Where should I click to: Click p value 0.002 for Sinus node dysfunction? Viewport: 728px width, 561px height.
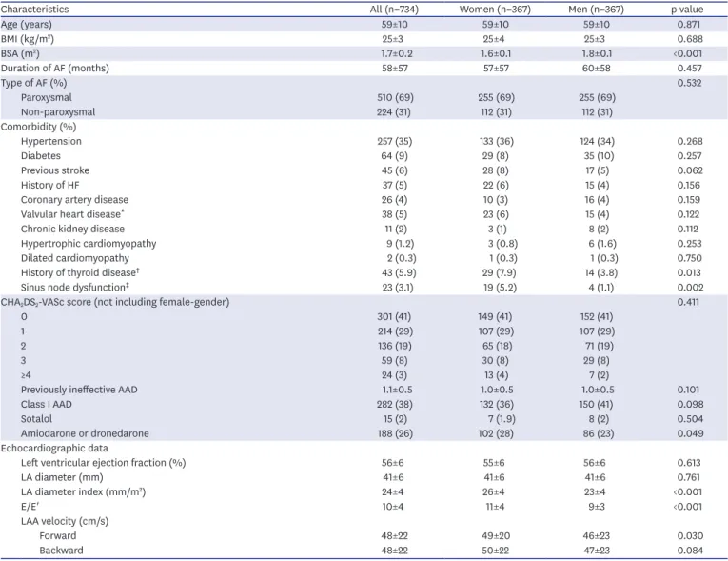pos(690,288)
